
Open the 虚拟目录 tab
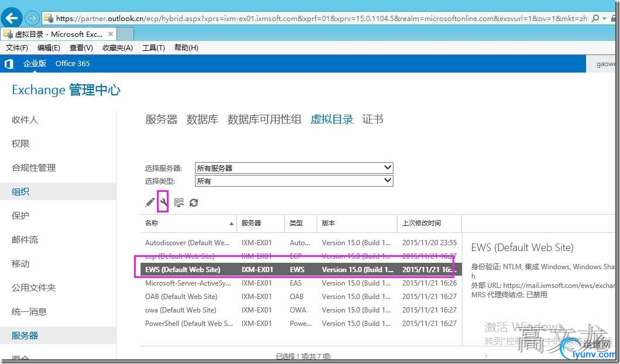(x=332, y=119)
